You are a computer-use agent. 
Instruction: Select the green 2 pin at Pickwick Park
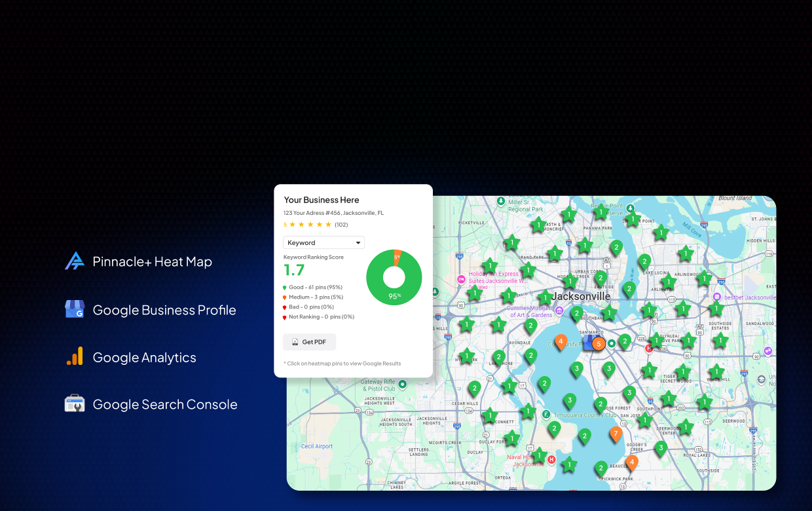pyautogui.click(x=600, y=468)
